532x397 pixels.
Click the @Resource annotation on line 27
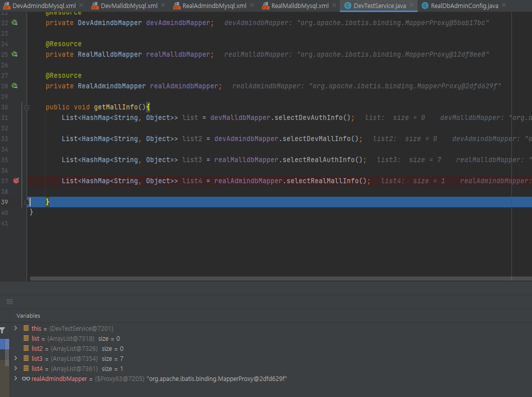point(64,75)
